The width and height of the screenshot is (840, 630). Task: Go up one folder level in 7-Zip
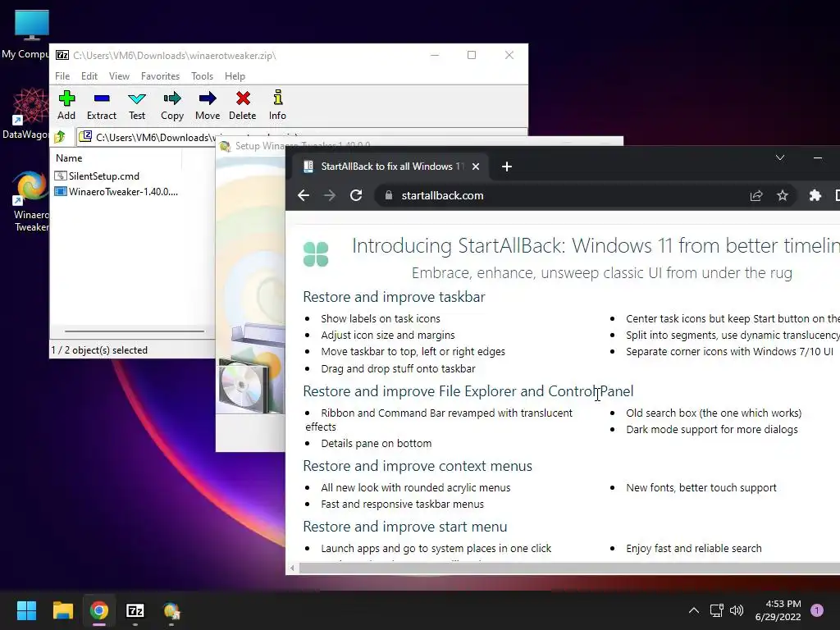[60, 137]
